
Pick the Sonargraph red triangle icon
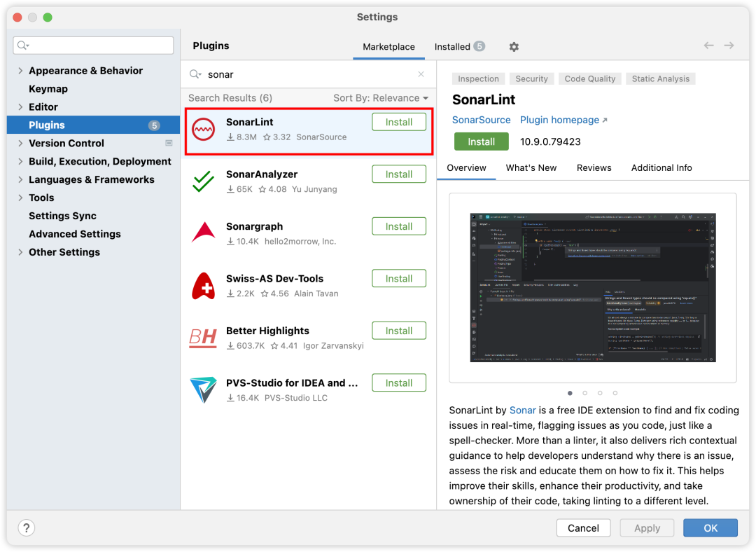pyautogui.click(x=204, y=233)
